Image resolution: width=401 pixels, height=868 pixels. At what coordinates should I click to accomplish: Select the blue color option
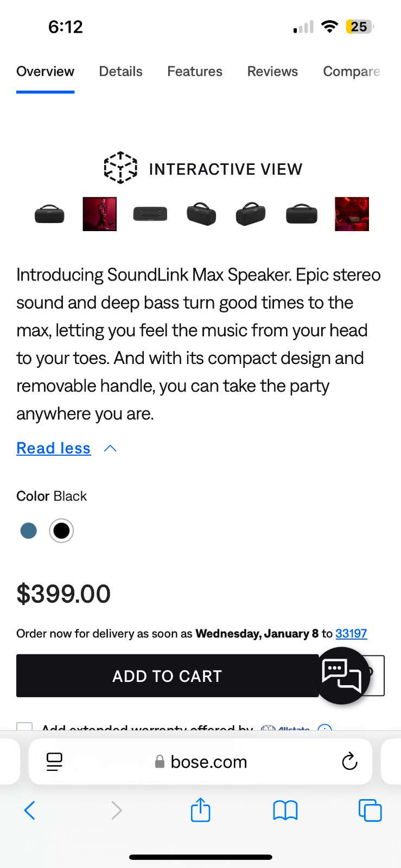tap(28, 531)
